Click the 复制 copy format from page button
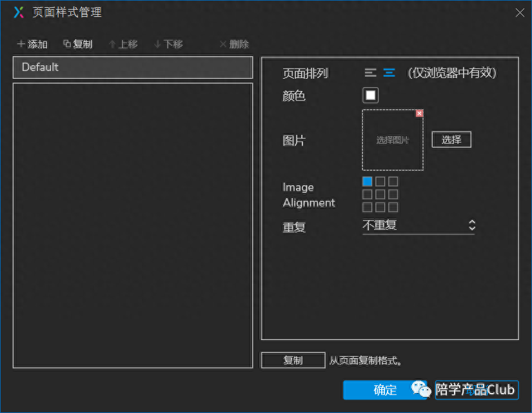The height and width of the screenshot is (413, 532). [293, 360]
